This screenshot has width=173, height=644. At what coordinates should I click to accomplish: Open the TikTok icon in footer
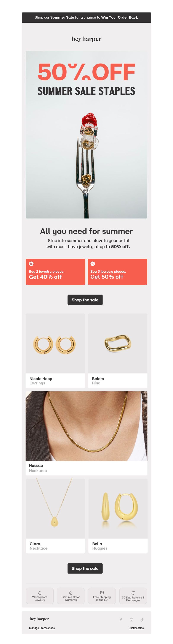142,620
